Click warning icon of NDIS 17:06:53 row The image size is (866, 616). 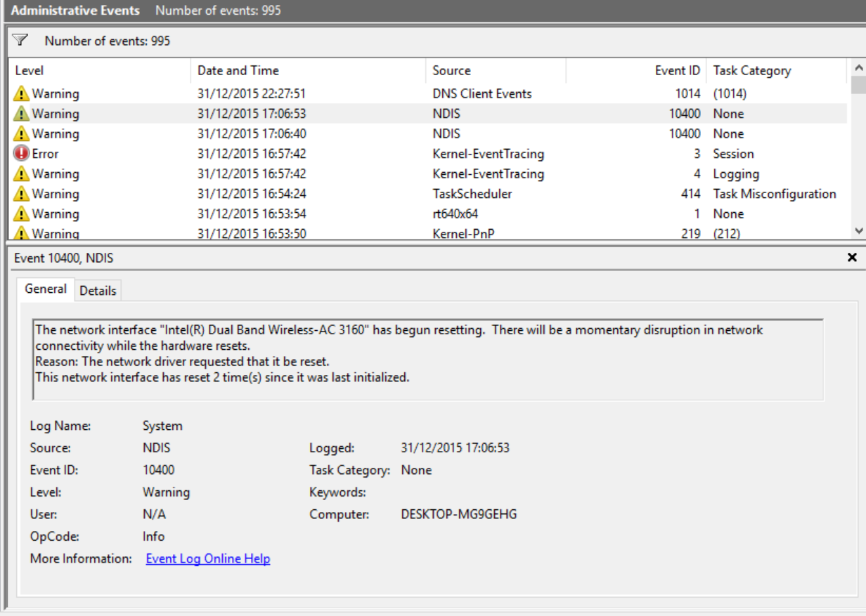(x=22, y=114)
